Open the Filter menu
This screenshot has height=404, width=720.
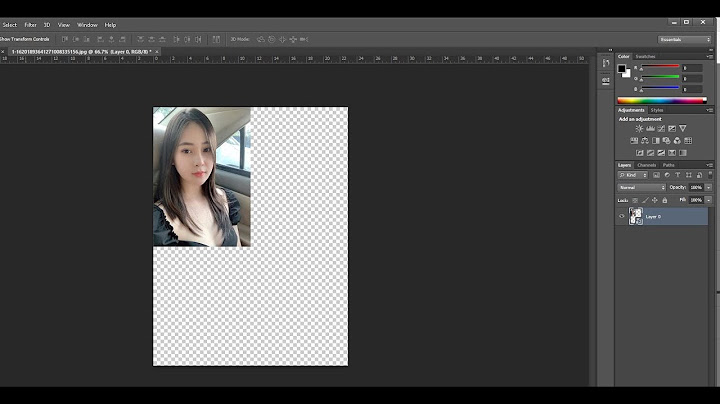[x=30, y=25]
